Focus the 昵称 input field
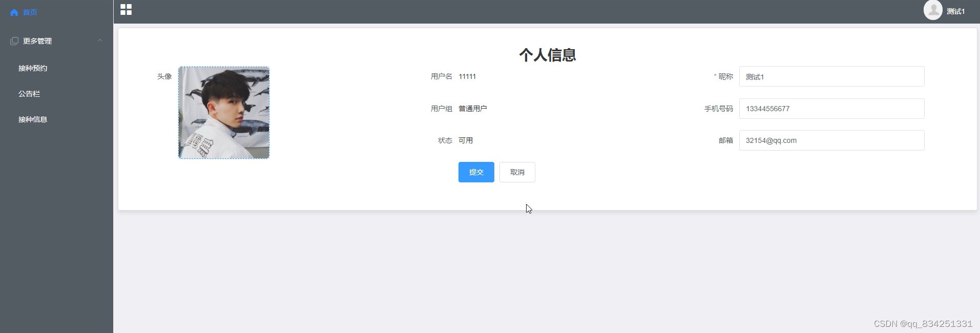Image resolution: width=980 pixels, height=333 pixels. click(831, 76)
